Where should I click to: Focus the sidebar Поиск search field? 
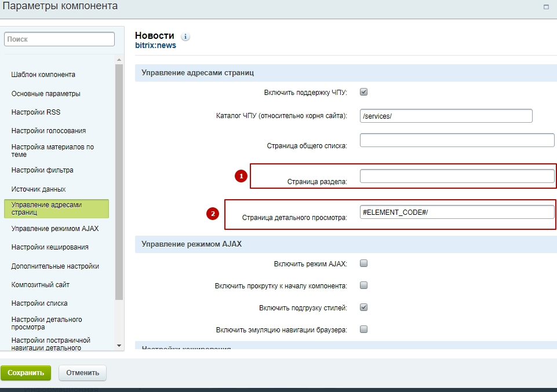click(60, 39)
